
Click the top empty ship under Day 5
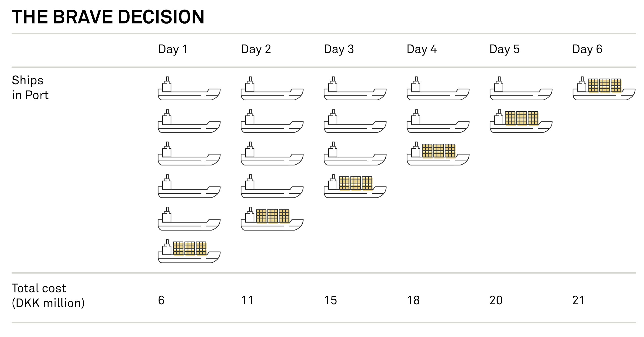[x=521, y=89]
